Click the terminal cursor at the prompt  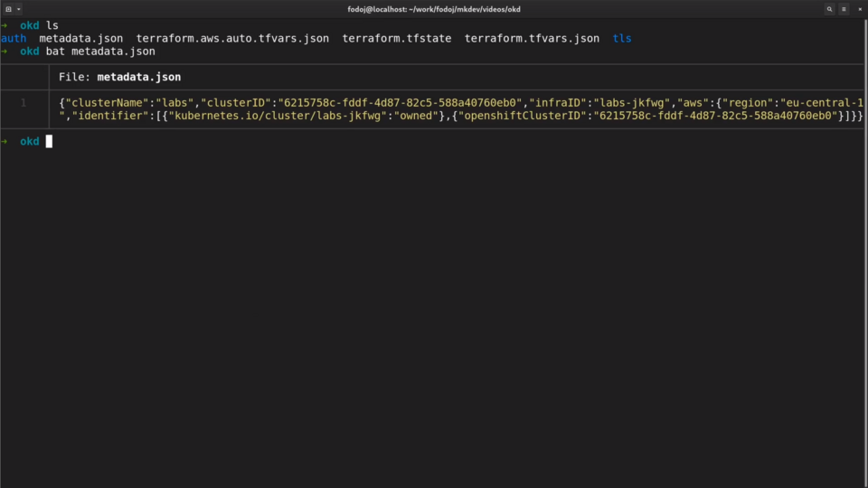[49, 142]
